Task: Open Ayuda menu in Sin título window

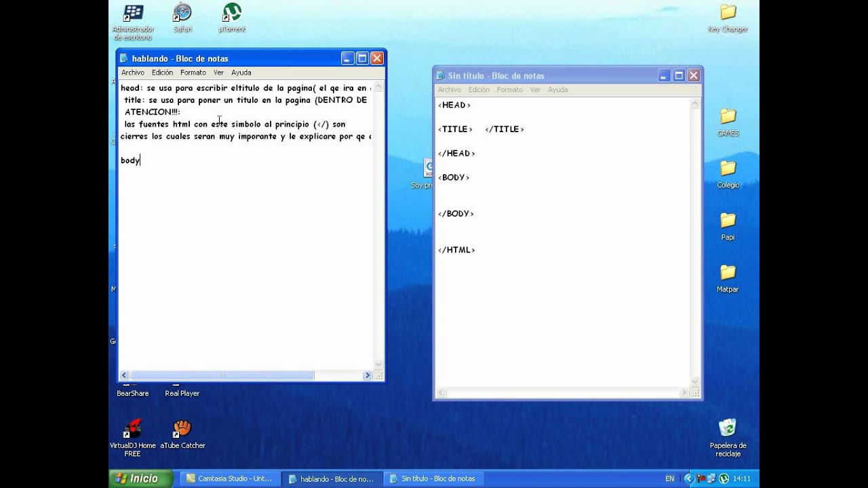Action: (558, 89)
